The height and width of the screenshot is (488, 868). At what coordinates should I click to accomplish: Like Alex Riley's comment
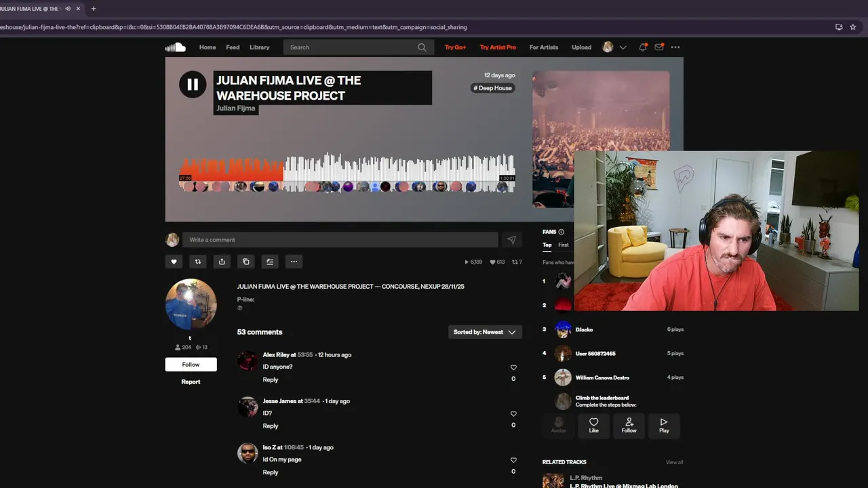click(513, 367)
